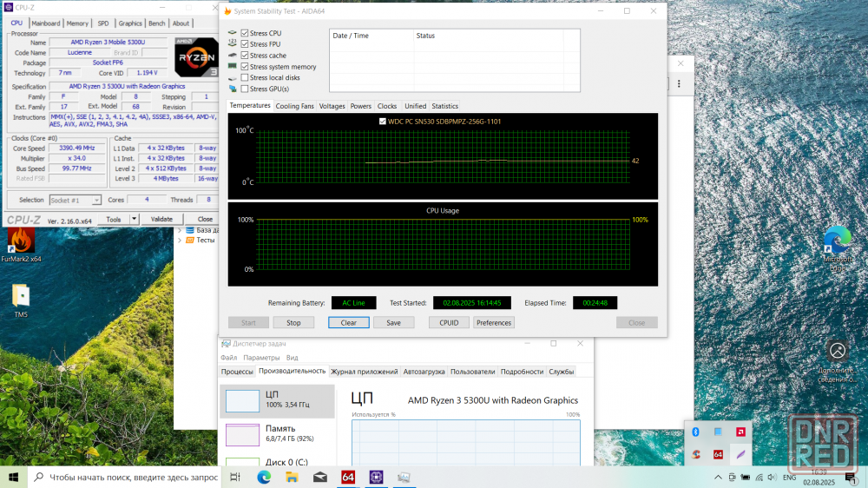868x488 pixels.
Task: Click AIDA64 icon in tray overflow
Action: 718,454
